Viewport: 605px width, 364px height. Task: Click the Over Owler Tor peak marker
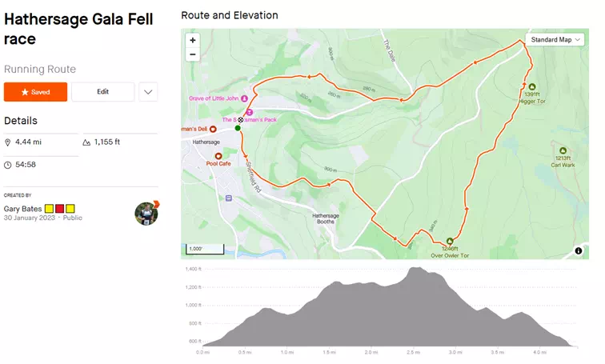click(450, 241)
